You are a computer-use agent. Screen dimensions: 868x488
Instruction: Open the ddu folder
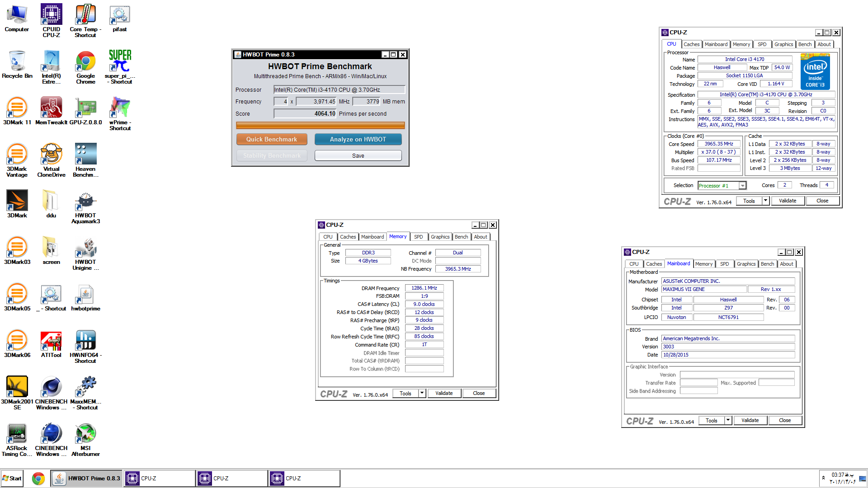pos(51,204)
